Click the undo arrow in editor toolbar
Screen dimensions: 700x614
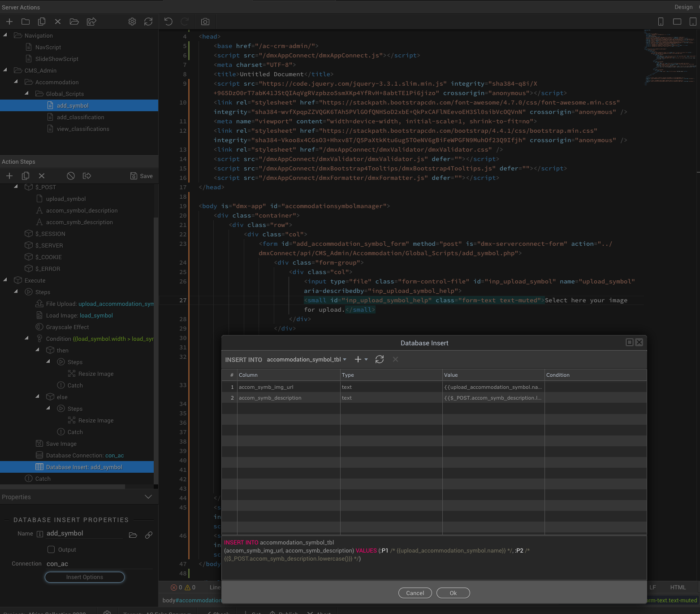click(169, 22)
